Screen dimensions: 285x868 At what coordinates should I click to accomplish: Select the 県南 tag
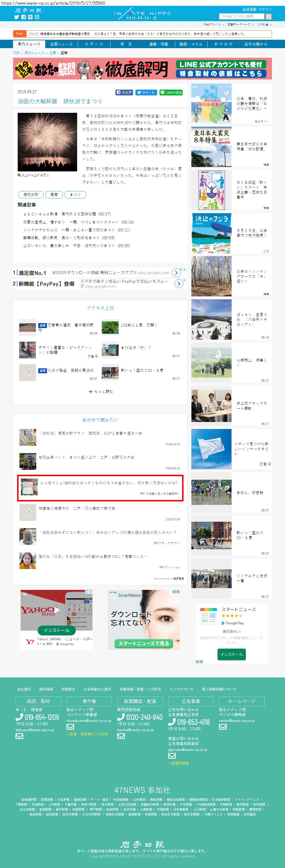pos(54,194)
